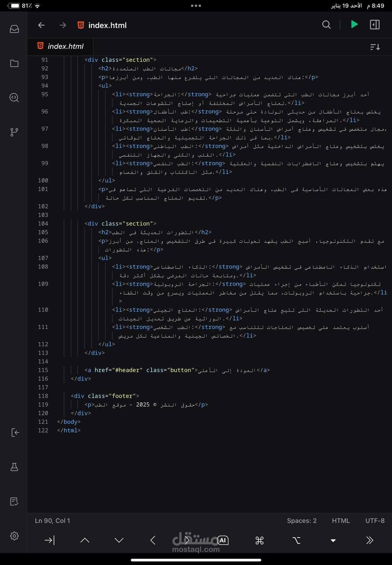Tap the command key symbol
Image resolution: width=392 pixels, height=565 pixels.
pyautogui.click(x=259, y=540)
